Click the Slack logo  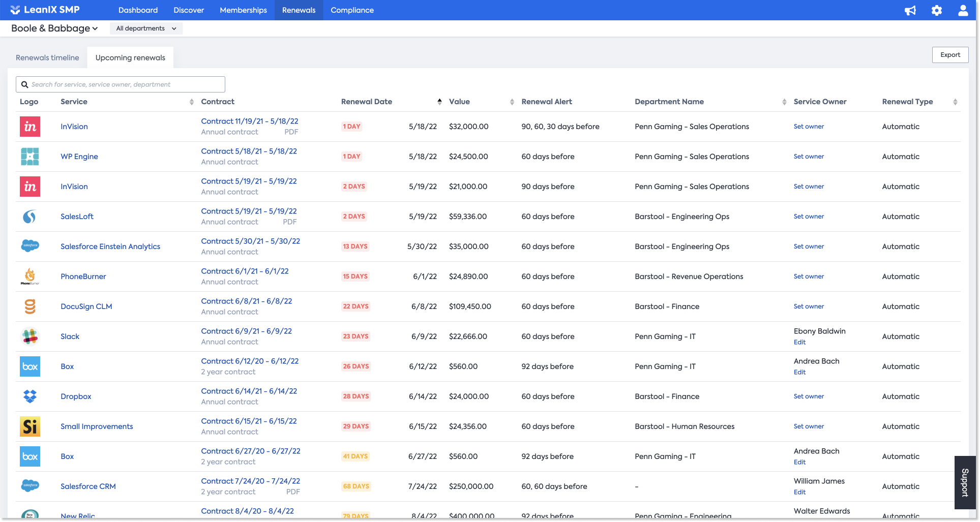(30, 336)
